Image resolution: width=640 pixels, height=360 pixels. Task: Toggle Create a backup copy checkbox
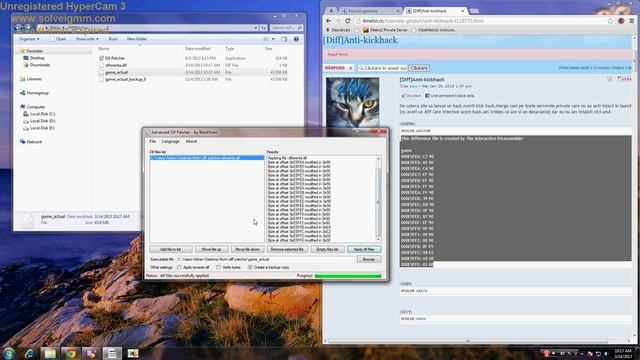[250, 267]
